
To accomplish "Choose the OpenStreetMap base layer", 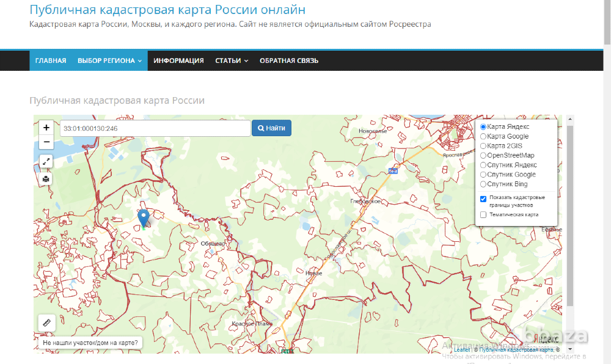I will 483,156.
